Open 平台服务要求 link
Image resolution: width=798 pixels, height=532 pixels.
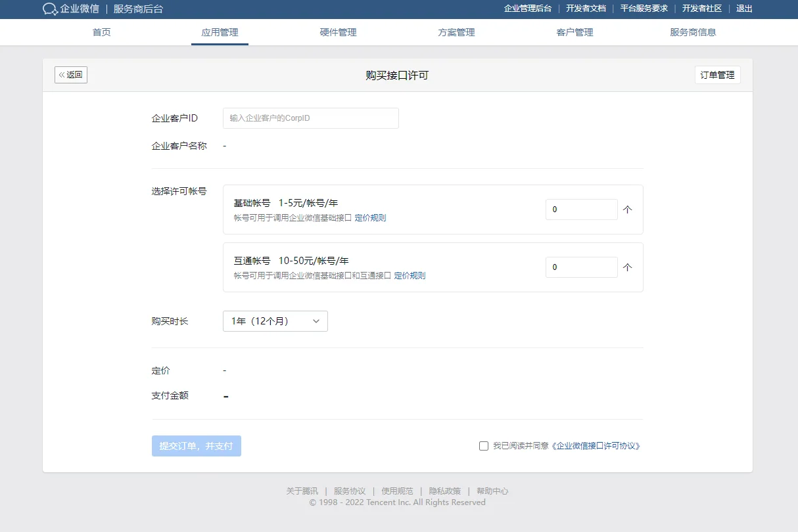[644, 9]
